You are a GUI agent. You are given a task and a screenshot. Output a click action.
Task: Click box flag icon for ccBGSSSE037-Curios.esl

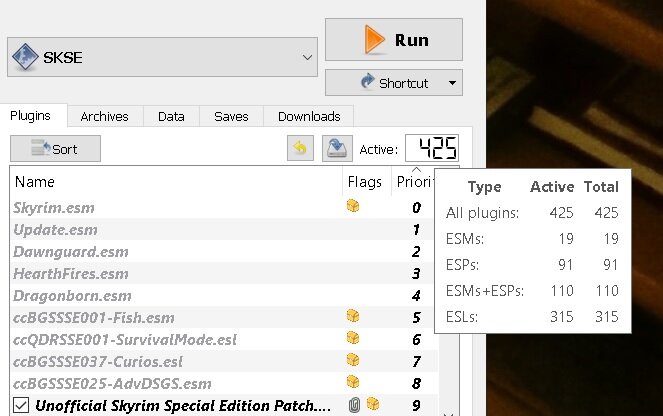353,359
